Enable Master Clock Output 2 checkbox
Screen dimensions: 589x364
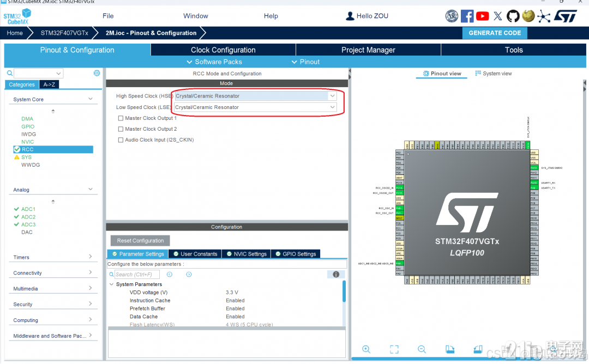(121, 129)
